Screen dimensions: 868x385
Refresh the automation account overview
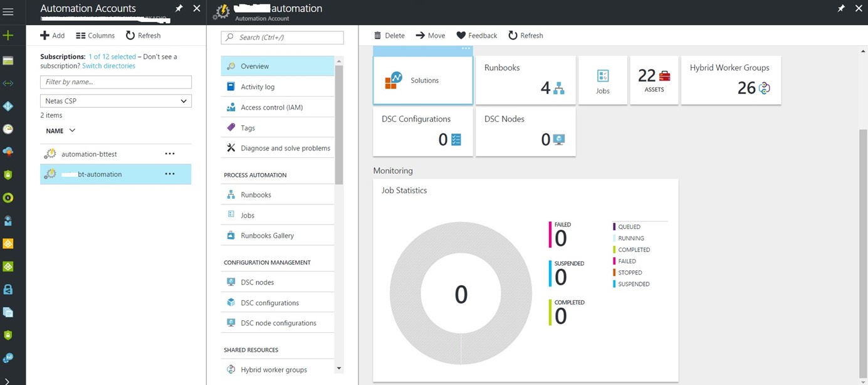pos(525,36)
